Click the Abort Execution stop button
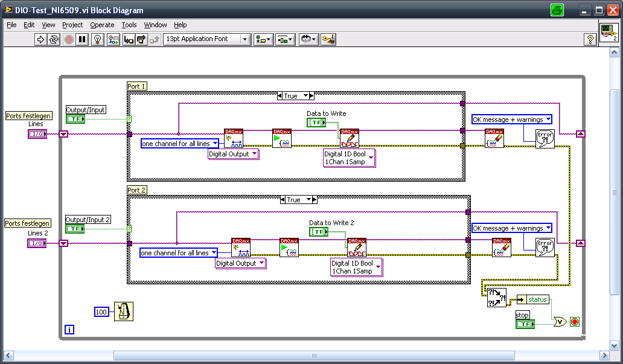Image resolution: width=623 pixels, height=364 pixels. (x=69, y=39)
